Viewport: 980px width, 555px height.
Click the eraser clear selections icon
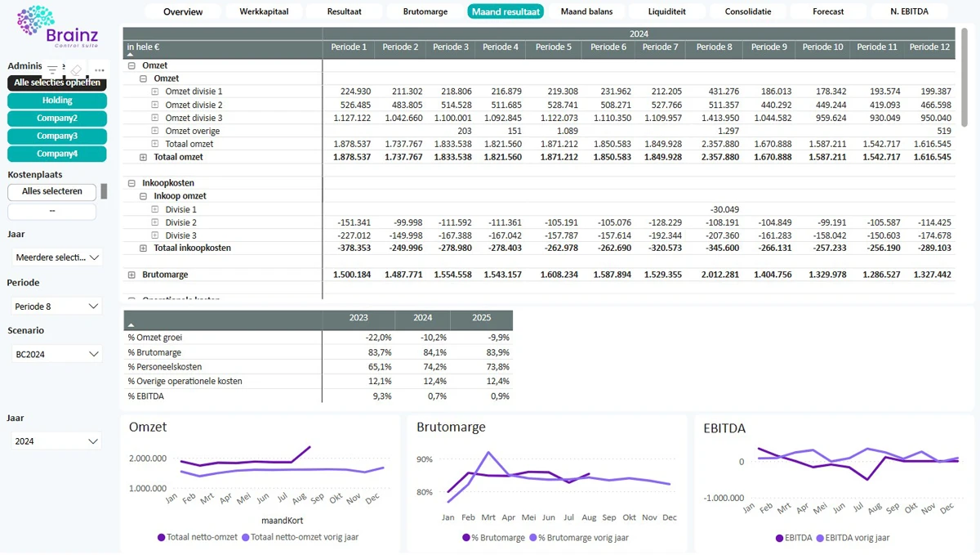pos(76,70)
